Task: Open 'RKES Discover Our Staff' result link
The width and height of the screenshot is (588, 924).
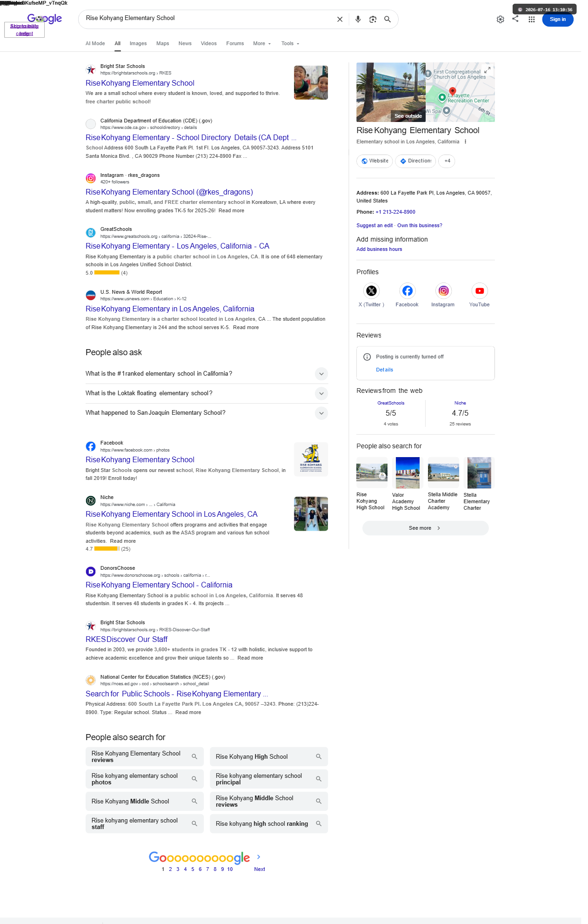Action: (127, 640)
